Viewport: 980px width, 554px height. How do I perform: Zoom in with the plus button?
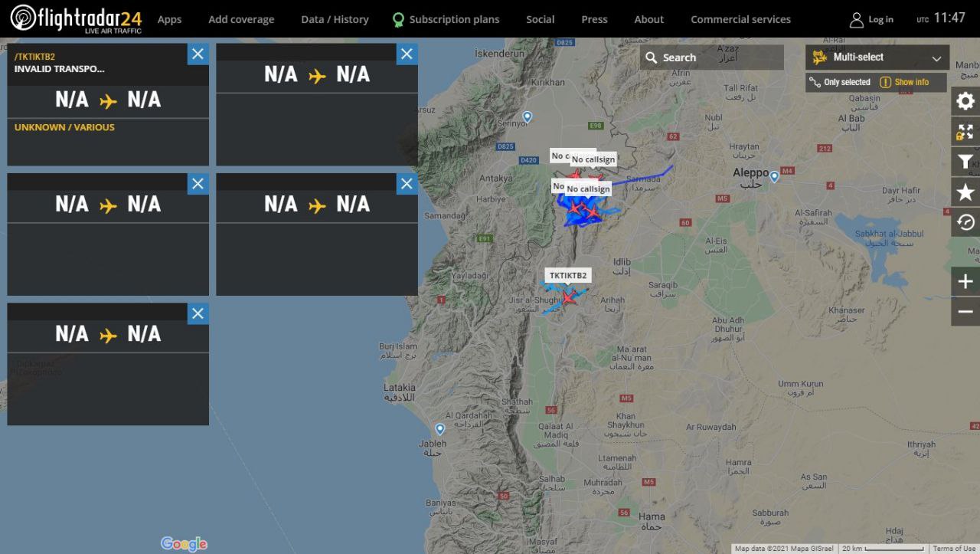[965, 281]
